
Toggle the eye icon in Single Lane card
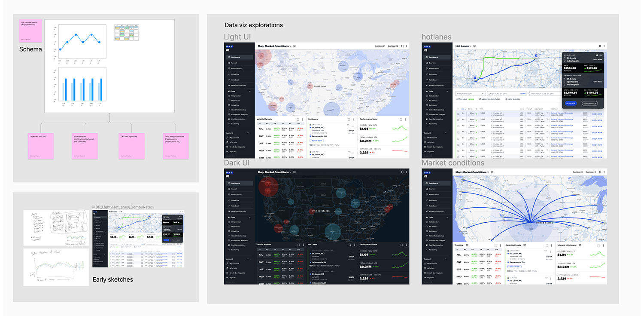point(597,55)
